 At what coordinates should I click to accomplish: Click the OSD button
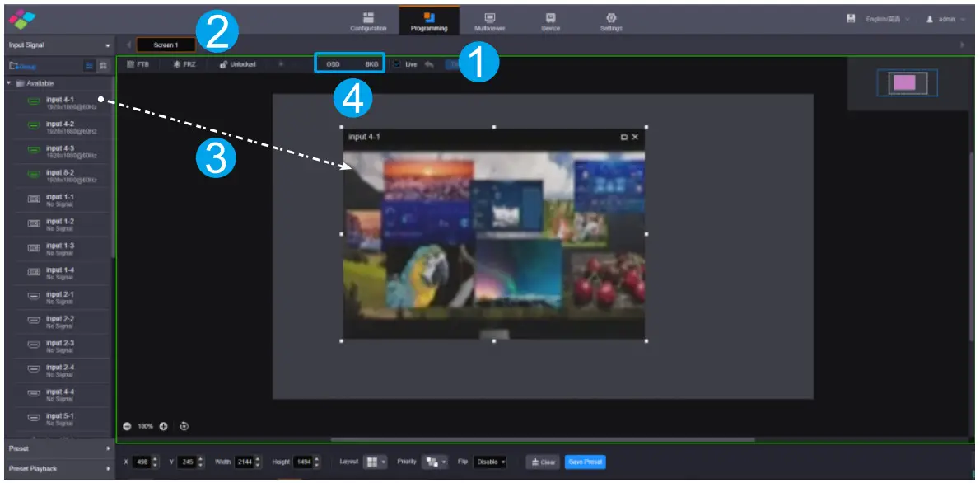[334, 64]
